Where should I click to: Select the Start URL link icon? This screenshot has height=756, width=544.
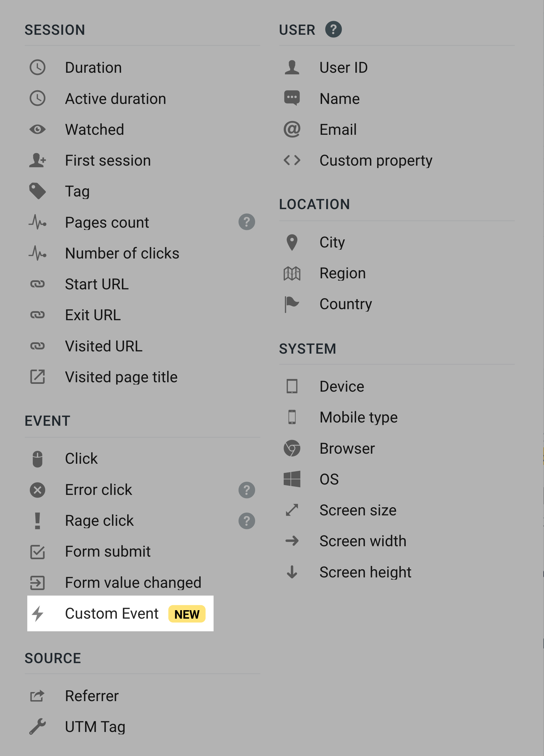click(x=38, y=284)
